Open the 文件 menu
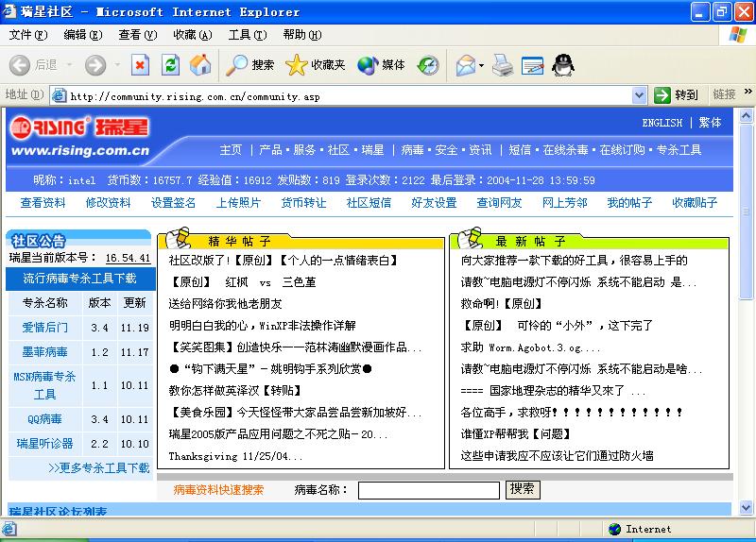Image resolution: width=756 pixels, height=542 pixels. pos(28,35)
